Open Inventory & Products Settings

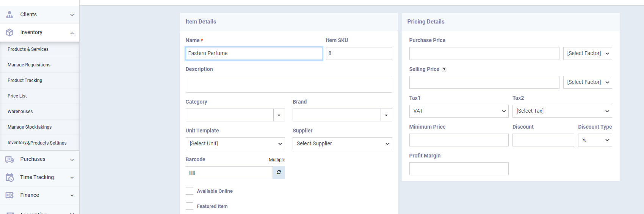[37, 143]
